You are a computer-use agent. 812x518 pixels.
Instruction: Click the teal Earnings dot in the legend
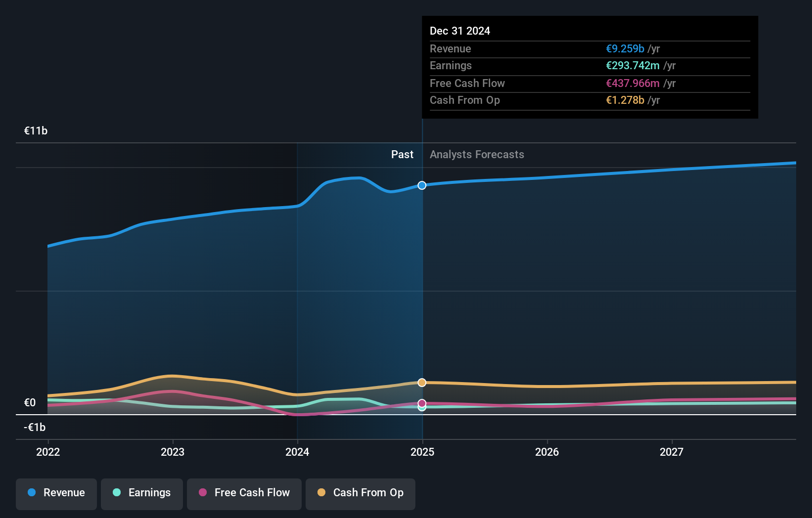[116, 493]
